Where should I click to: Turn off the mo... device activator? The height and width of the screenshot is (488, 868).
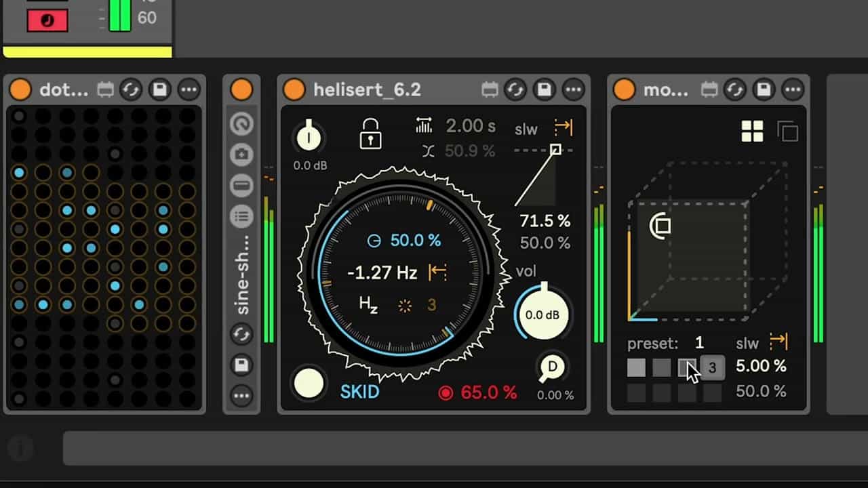tap(624, 89)
